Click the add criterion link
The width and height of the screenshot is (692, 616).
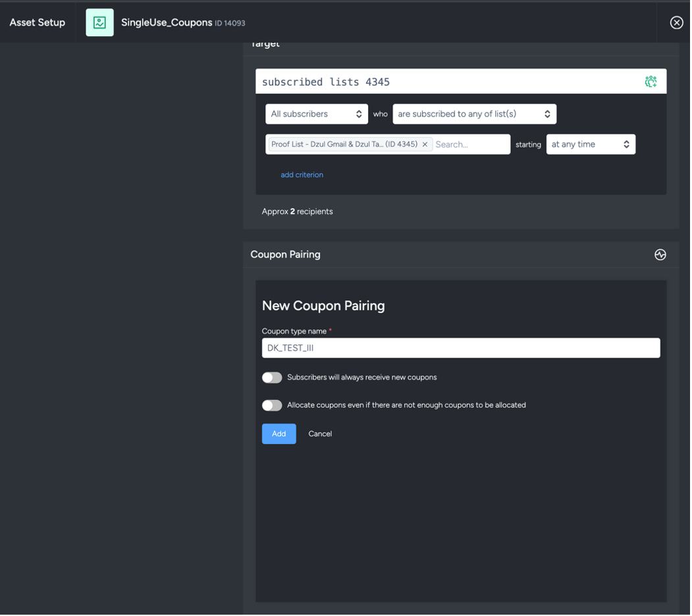click(x=302, y=175)
